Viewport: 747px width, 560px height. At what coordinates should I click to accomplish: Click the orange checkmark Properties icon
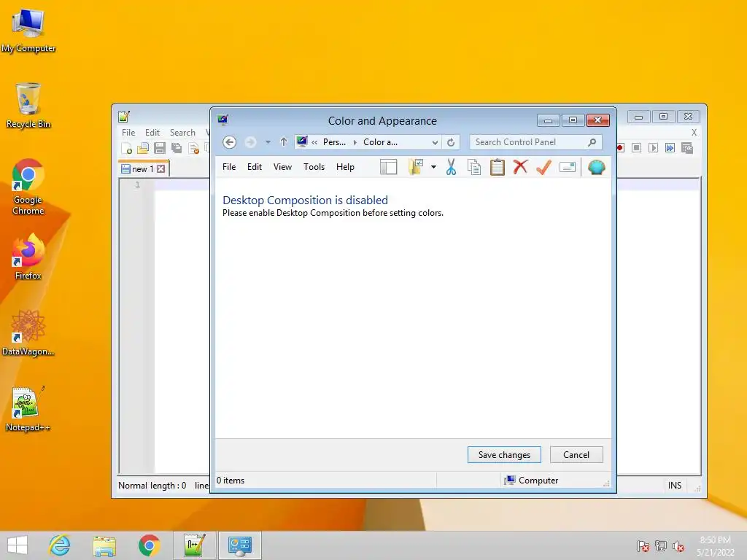coord(543,167)
